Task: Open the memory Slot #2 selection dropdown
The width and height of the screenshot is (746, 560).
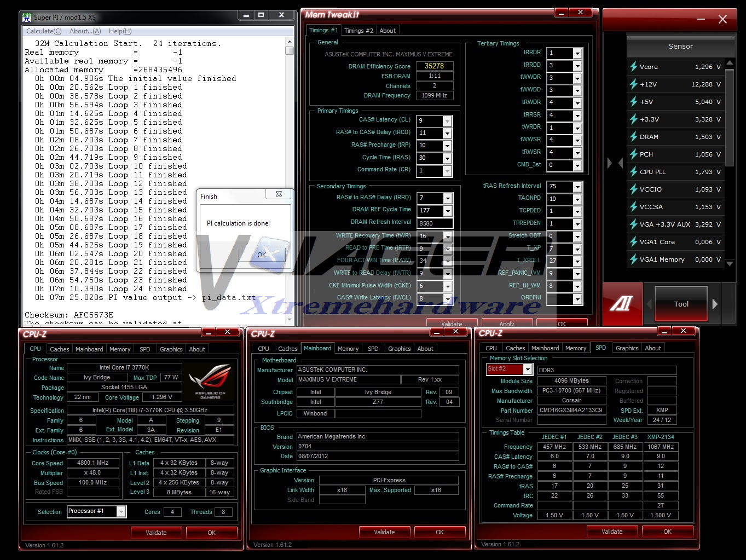Action: tap(527, 370)
